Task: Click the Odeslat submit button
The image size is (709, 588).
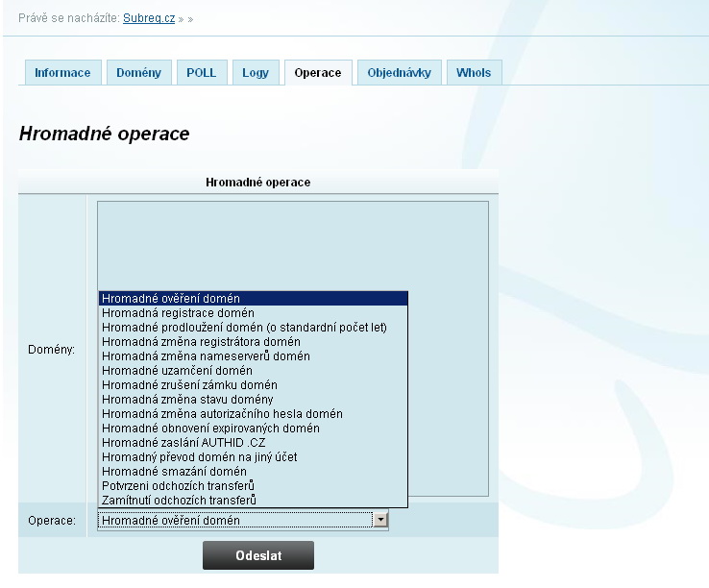Action: [x=257, y=556]
